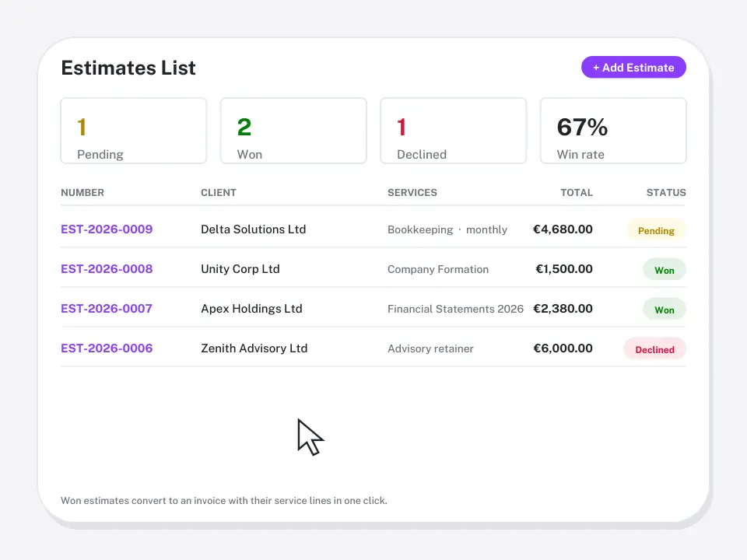
Task: Select client Delta Solutions Ltd
Action: tap(254, 229)
